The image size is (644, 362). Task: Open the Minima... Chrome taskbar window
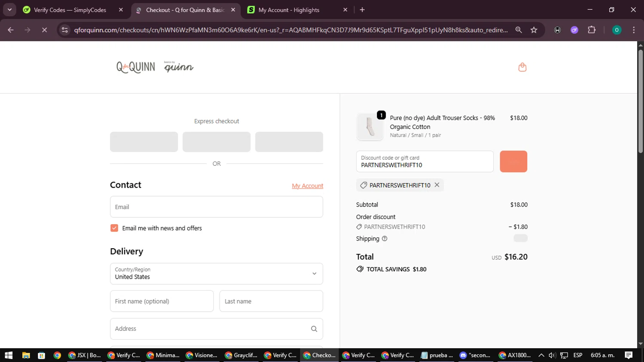(163, 355)
